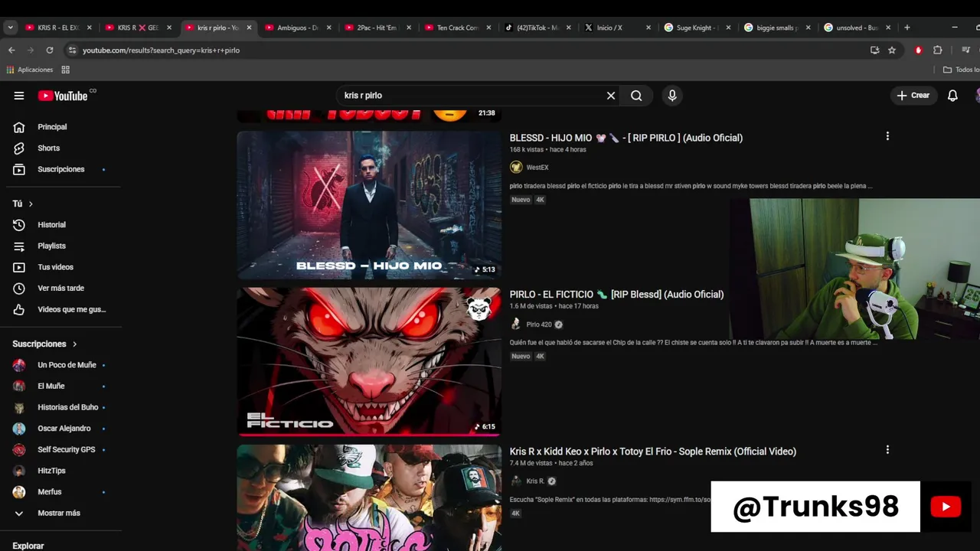Click the YouTube logo
980x551 pixels.
coord(63,96)
